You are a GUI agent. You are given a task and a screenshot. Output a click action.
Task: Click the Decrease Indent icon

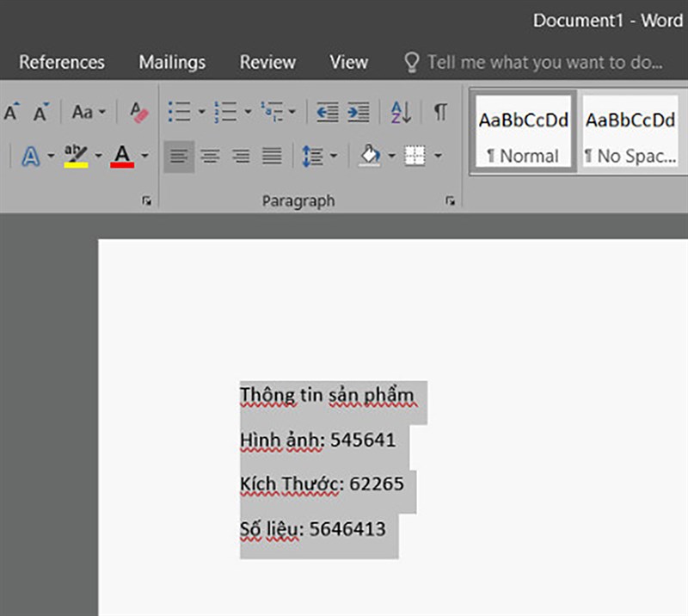pyautogui.click(x=329, y=113)
